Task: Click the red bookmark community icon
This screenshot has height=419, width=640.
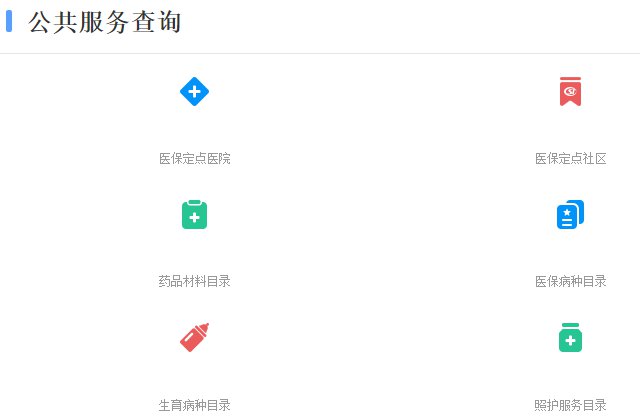Action: pyautogui.click(x=570, y=91)
